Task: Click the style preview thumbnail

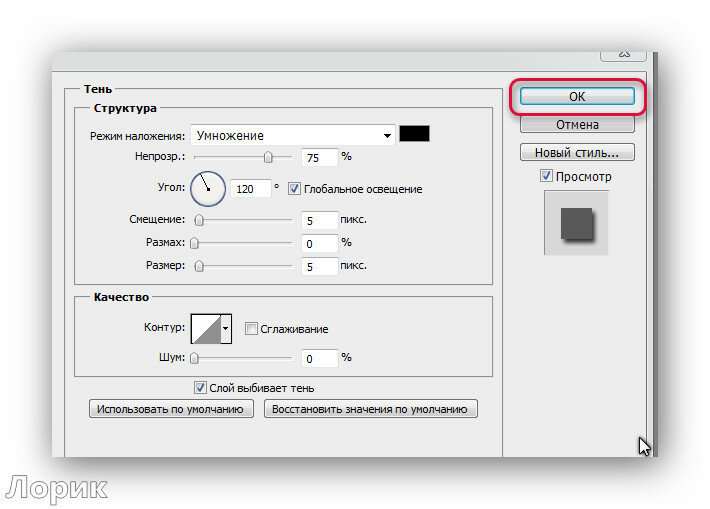Action: tap(576, 223)
